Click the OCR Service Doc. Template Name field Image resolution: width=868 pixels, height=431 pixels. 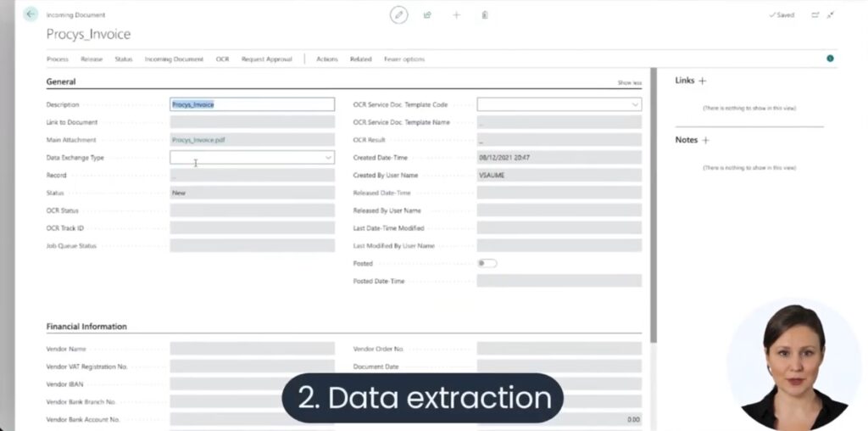(x=559, y=122)
